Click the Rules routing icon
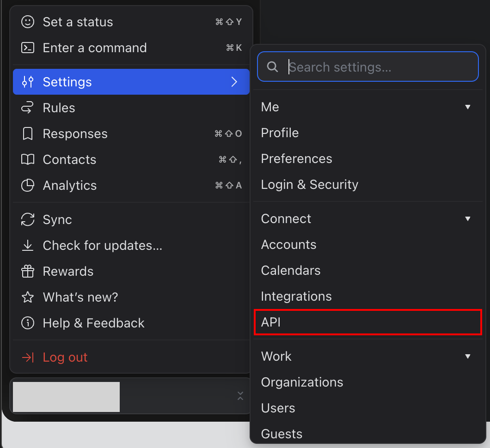Viewport: 490px width, 448px height. (27, 108)
